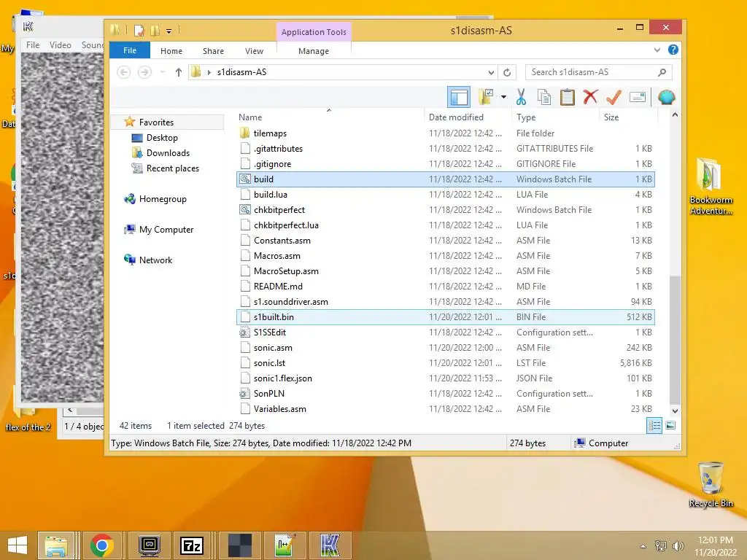
Task: Expand the ribbon with the chevron
Action: 657,50
